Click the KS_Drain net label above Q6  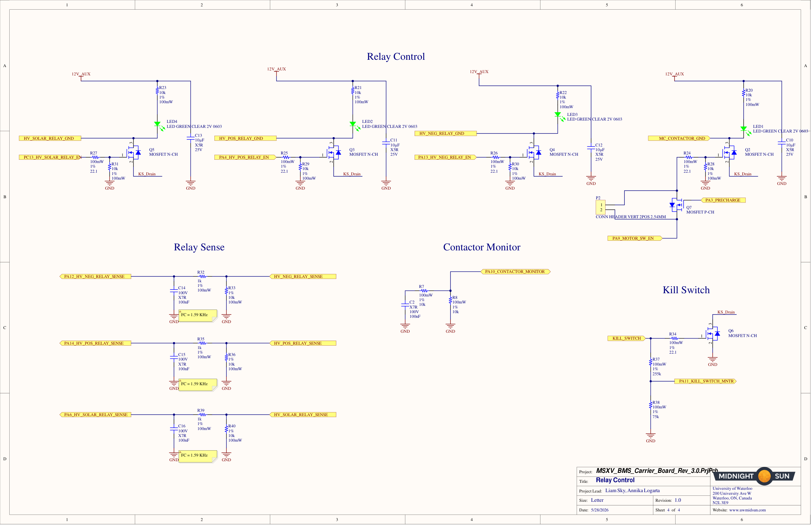(726, 312)
